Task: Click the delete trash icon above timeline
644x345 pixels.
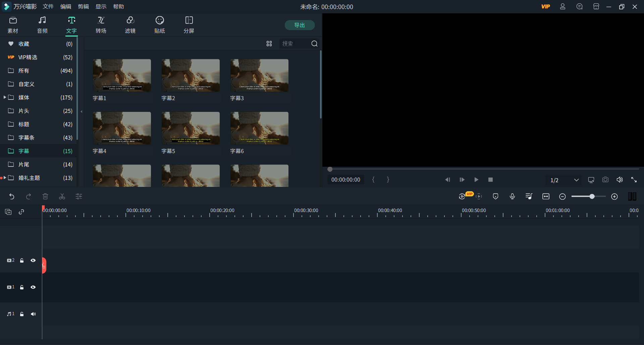Action: point(45,197)
